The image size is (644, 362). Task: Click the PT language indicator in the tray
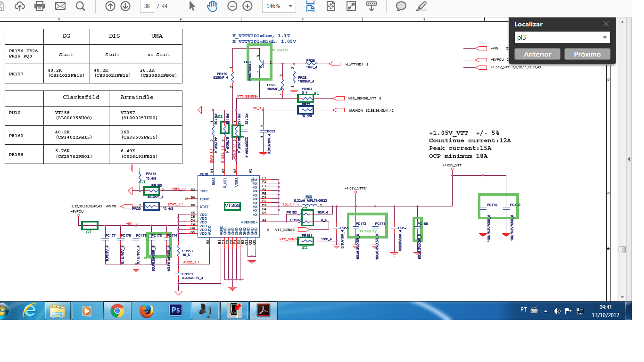point(524,310)
